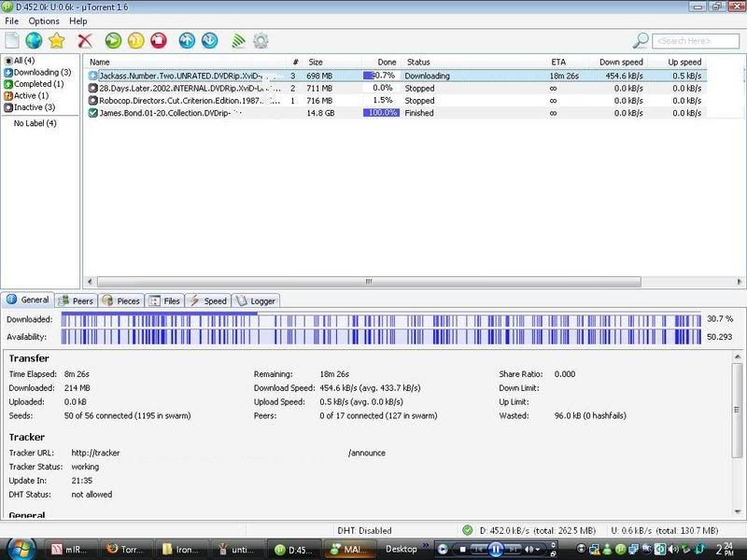Open Preferences with the gear icon
The height and width of the screenshot is (560, 747).
point(261,41)
